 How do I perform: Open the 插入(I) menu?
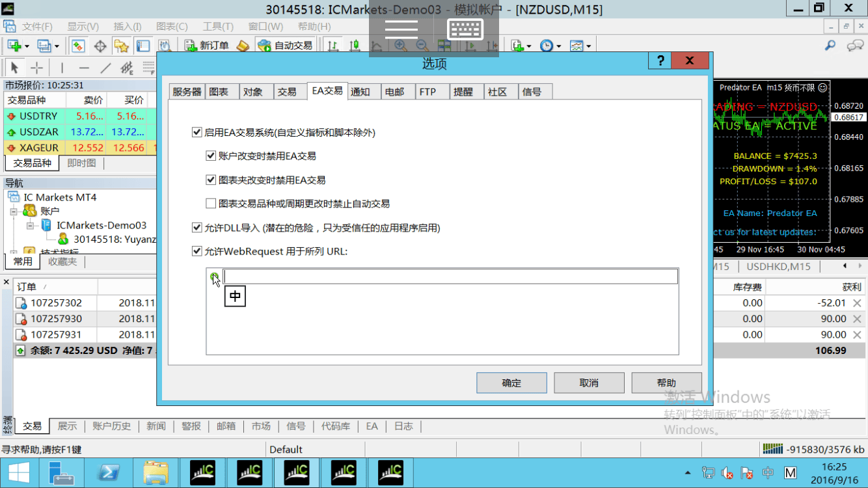[128, 27]
